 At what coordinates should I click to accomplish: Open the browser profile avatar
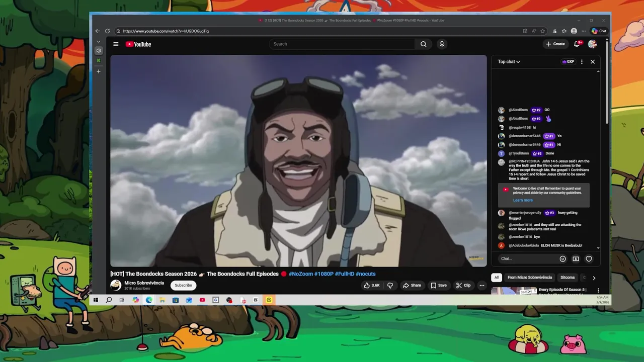574,31
